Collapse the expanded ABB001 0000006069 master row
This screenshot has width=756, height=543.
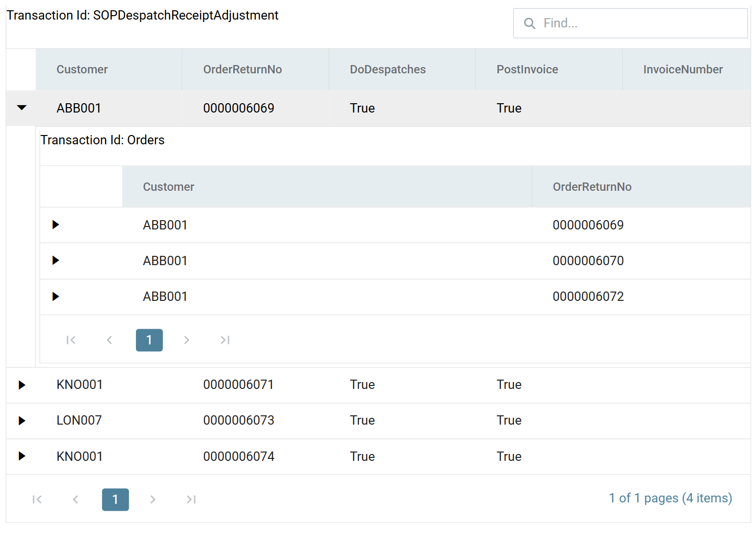22,108
